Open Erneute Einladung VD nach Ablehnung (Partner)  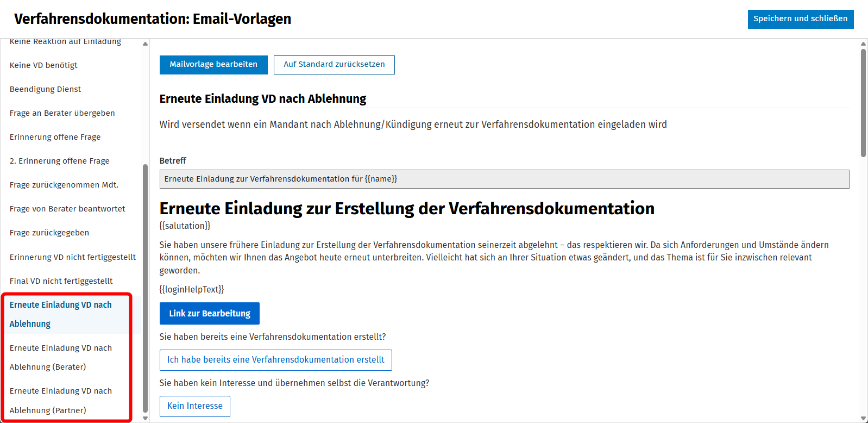[61, 401]
